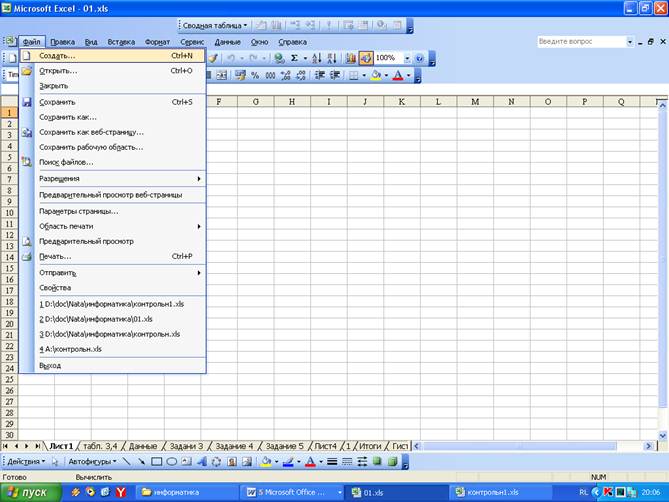Click the horizontal scrollbar right arrow
The height and width of the screenshot is (502, 669).
(x=649, y=446)
